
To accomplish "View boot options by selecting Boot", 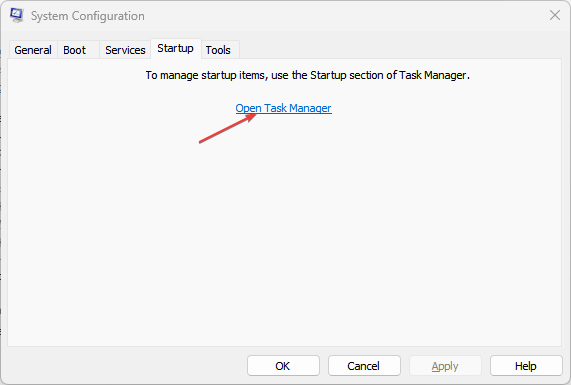I will pyautogui.click(x=75, y=50).
